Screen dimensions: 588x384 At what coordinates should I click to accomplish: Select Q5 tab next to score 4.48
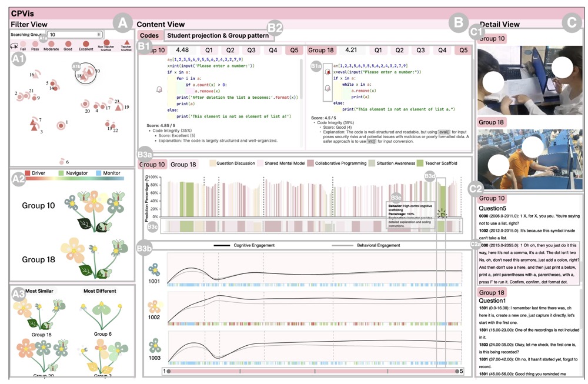[295, 50]
